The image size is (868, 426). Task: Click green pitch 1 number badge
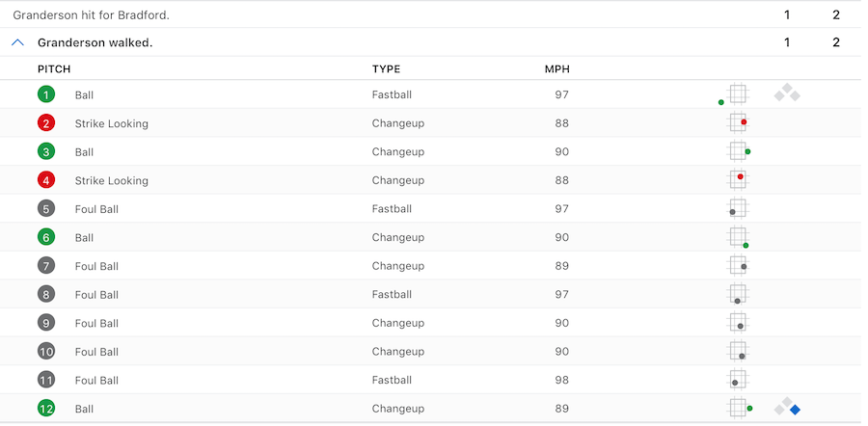pos(46,94)
